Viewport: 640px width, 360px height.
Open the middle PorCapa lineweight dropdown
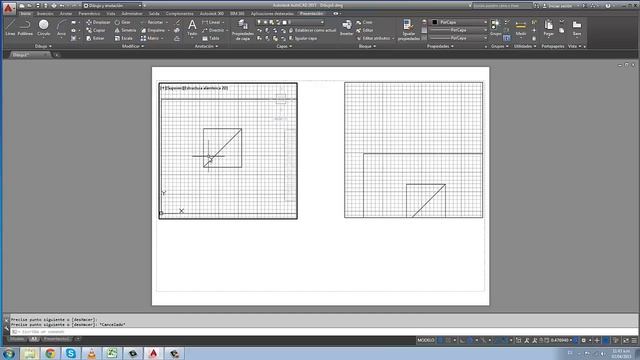click(459, 30)
